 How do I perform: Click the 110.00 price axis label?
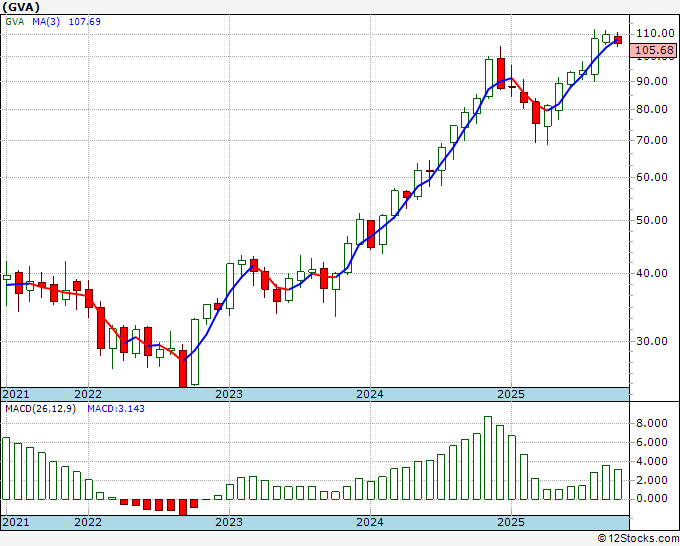click(x=655, y=33)
